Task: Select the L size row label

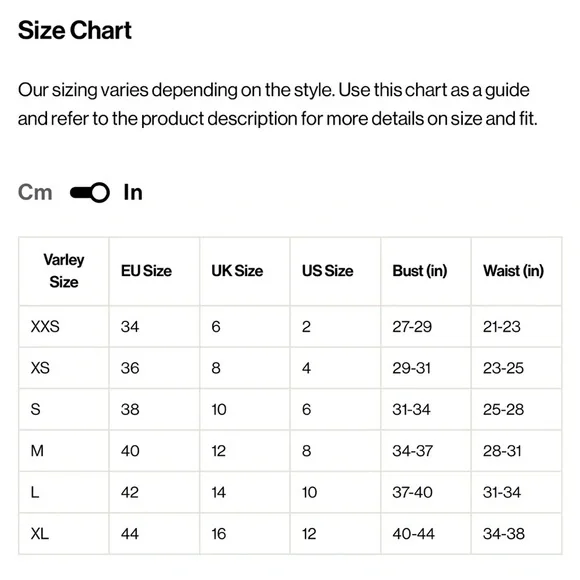Action: pyautogui.click(x=35, y=492)
